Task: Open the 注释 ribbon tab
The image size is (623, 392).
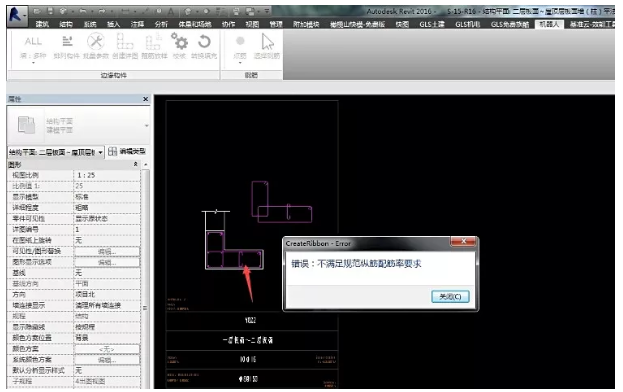Action: pyautogui.click(x=137, y=25)
